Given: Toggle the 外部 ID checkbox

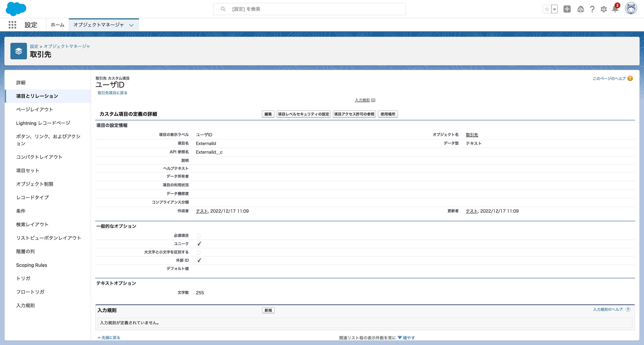Looking at the screenshot, I should point(199,260).
